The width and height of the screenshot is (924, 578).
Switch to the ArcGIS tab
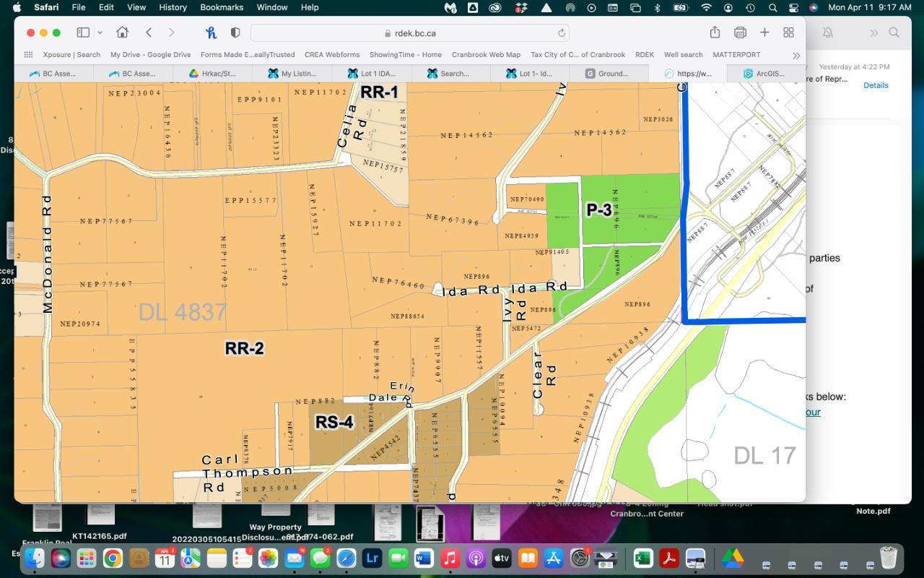click(765, 73)
